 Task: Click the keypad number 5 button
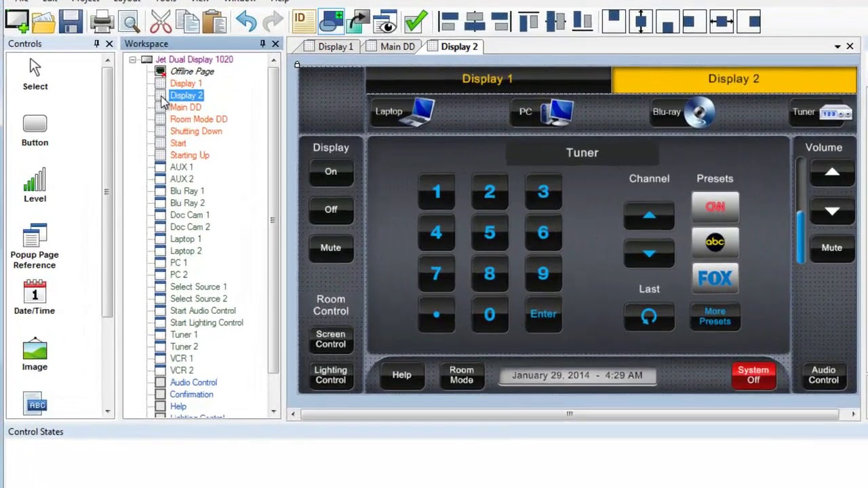click(x=490, y=233)
